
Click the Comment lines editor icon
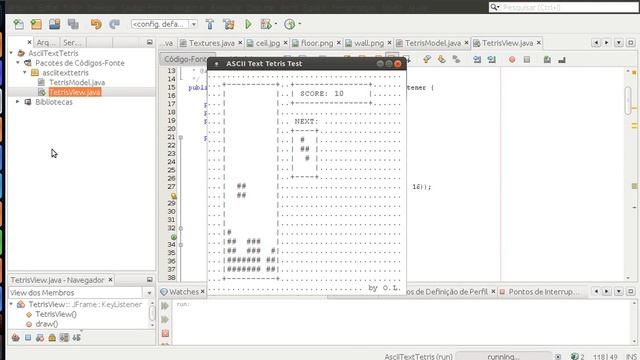click(x=547, y=60)
